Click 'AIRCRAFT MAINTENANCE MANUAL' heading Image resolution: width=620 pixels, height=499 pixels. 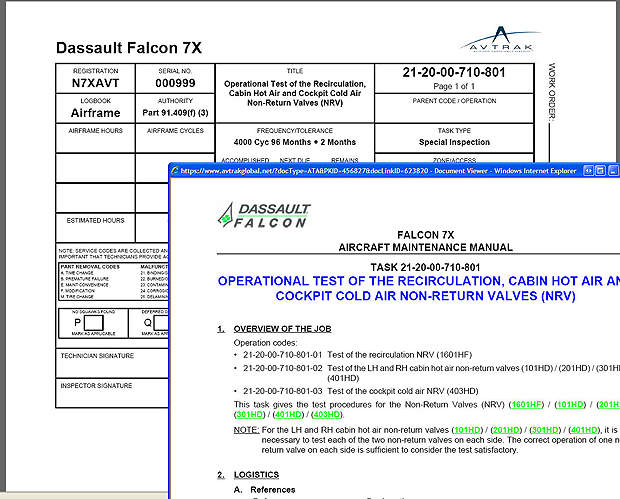[425, 248]
